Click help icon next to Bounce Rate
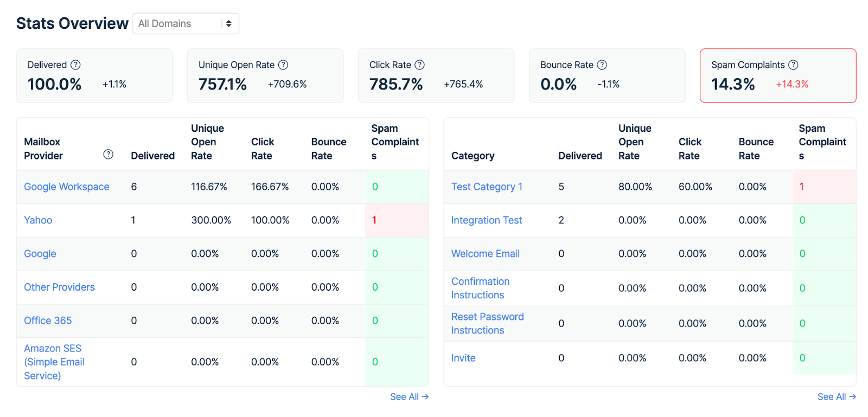 [x=602, y=65]
